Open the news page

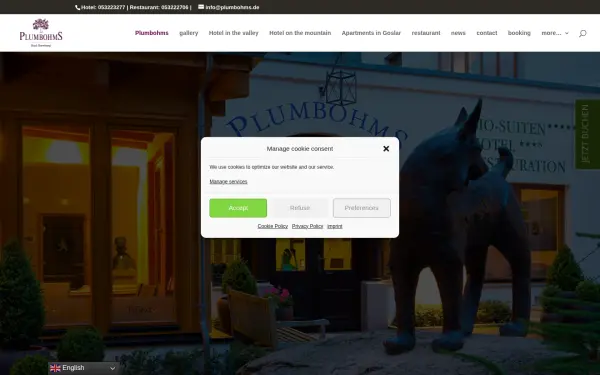(x=458, y=33)
